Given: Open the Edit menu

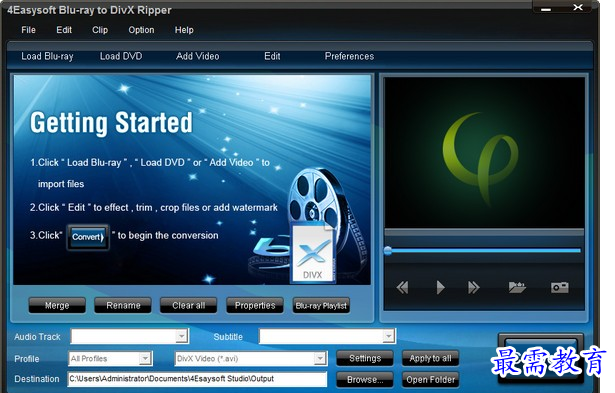Looking at the screenshot, I should coord(64,30).
